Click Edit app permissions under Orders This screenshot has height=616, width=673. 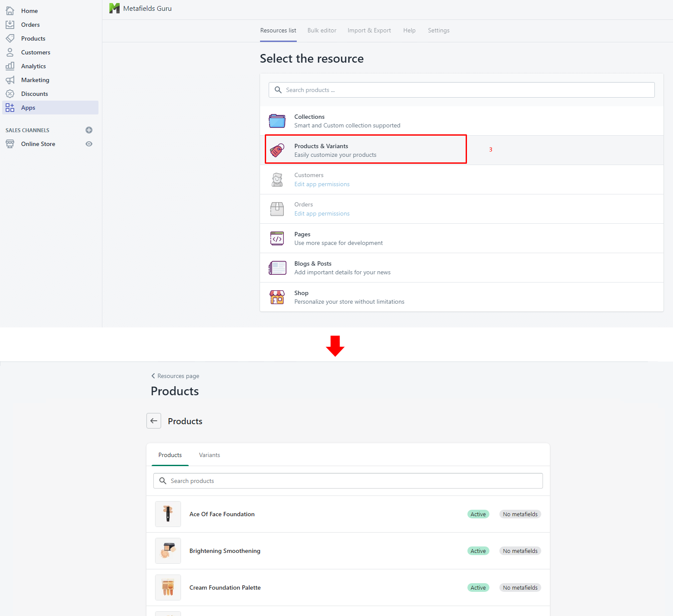(x=322, y=213)
